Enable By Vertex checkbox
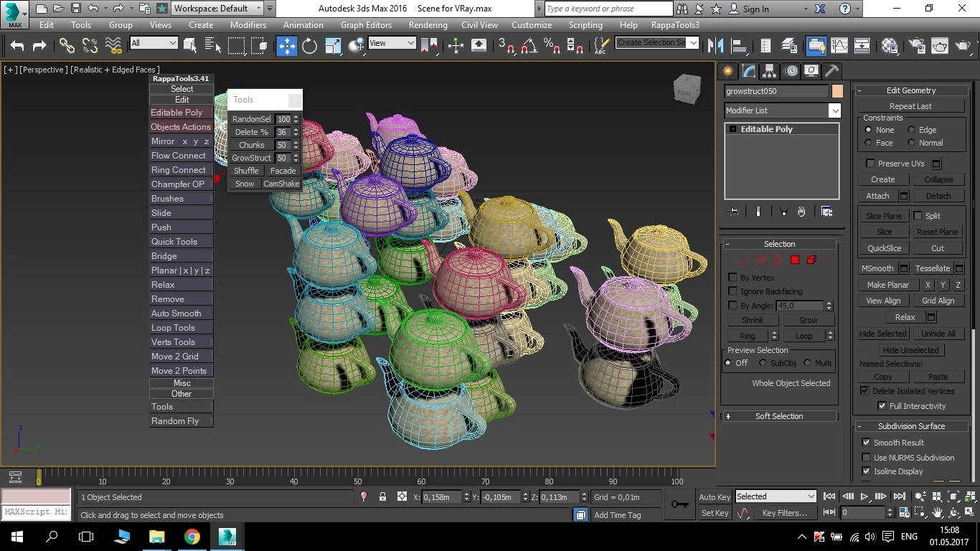 [732, 277]
